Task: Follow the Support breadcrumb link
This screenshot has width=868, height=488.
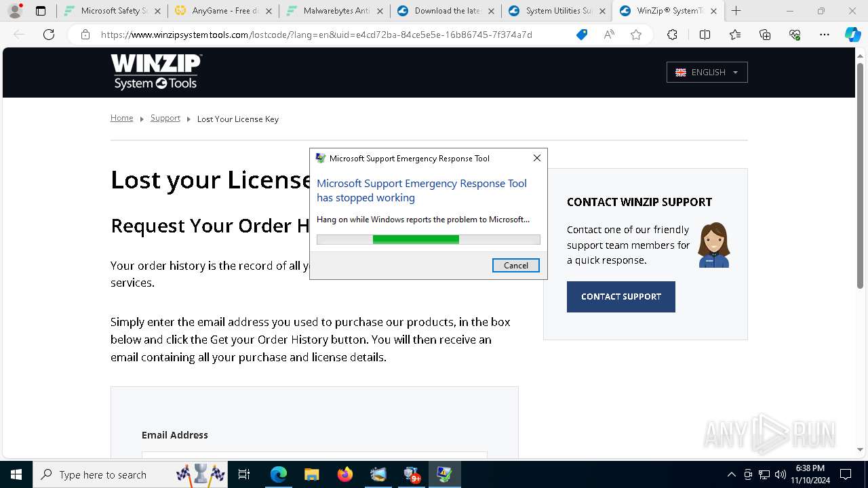Action: [165, 118]
